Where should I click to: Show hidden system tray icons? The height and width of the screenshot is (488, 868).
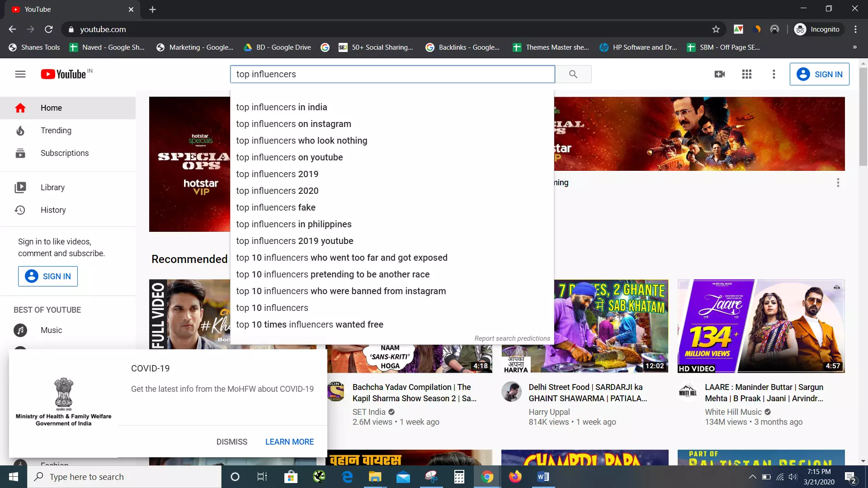pyautogui.click(x=752, y=477)
